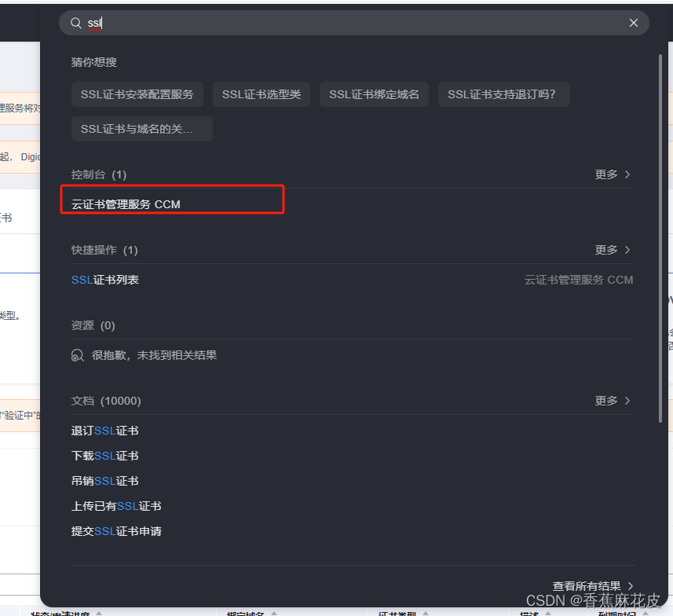Expand more results for 文档 section
Image resolution: width=673 pixels, height=616 pixels.
point(613,401)
